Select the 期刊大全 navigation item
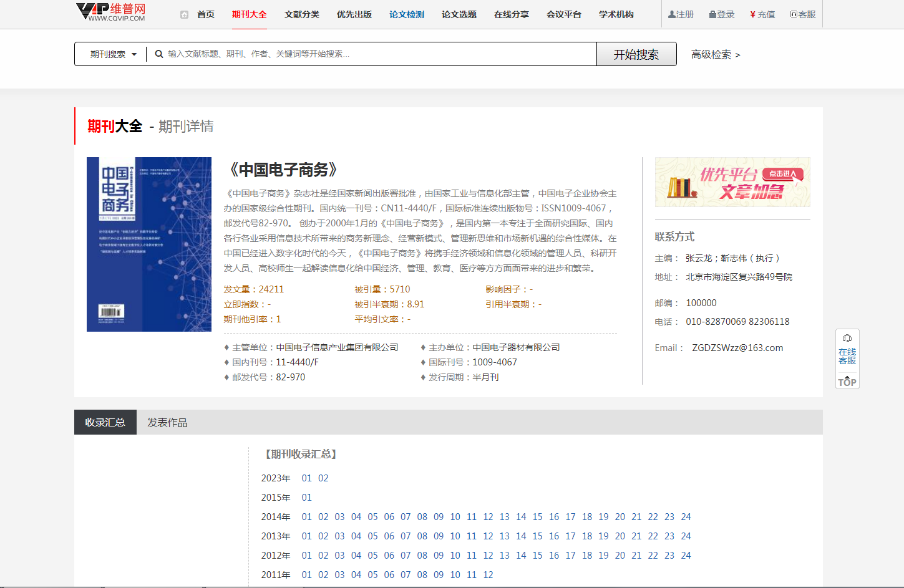This screenshot has height=588, width=904. point(250,14)
